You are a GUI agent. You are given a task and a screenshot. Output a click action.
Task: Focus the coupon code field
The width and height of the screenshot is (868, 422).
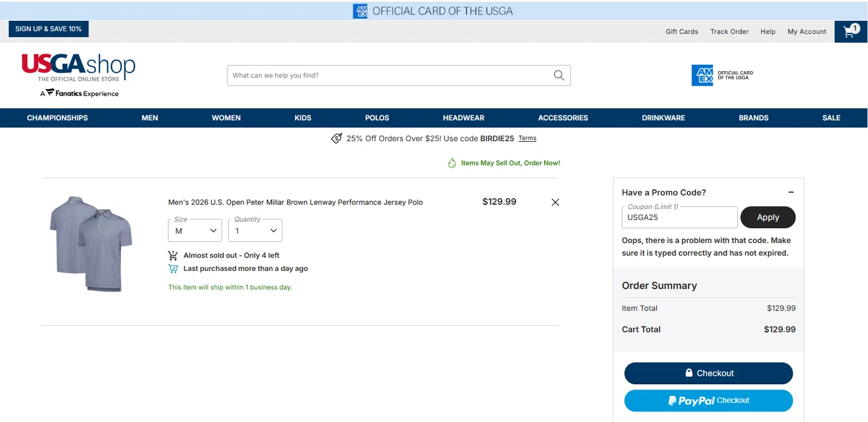[679, 217]
